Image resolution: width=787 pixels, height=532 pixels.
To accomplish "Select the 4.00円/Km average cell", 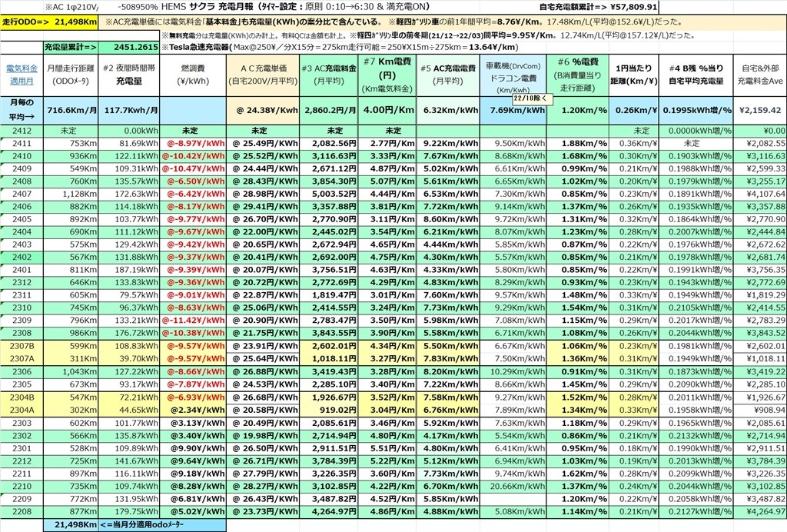I will pyautogui.click(x=387, y=110).
